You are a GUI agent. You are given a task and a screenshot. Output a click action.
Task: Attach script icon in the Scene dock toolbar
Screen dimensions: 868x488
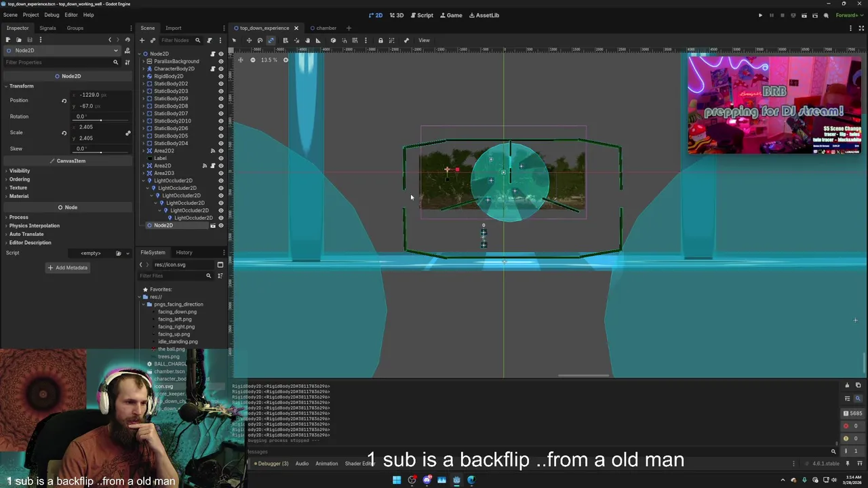(x=210, y=40)
